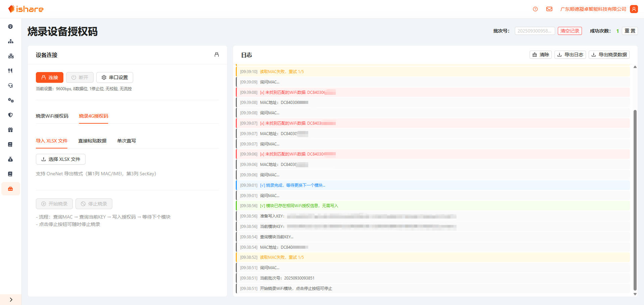This screenshot has width=644, height=305.
Task: Open the headset support sidebar icon
Action: click(x=10, y=85)
